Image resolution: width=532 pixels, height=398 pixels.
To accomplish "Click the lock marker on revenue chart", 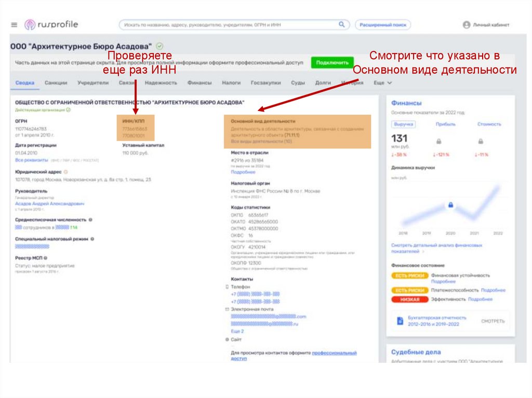I will [450, 205].
